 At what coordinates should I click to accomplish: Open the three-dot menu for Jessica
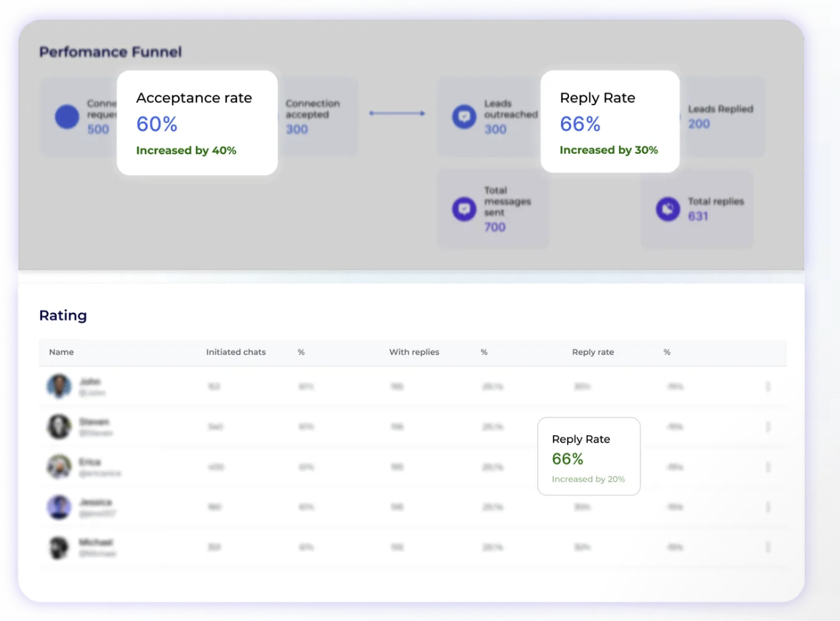[768, 507]
